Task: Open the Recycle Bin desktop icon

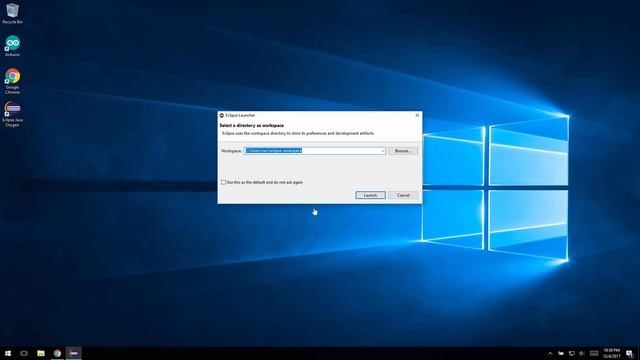Action: coord(12,13)
